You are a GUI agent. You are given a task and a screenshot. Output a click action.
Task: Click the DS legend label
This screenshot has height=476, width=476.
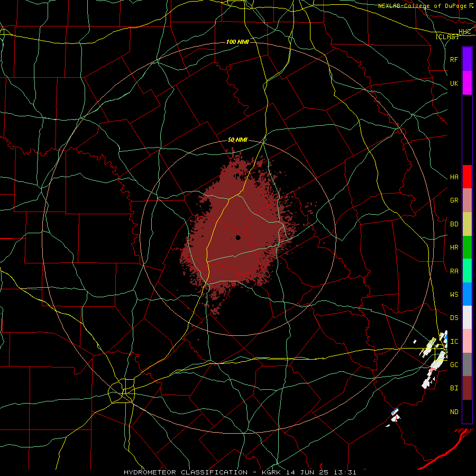click(454, 318)
